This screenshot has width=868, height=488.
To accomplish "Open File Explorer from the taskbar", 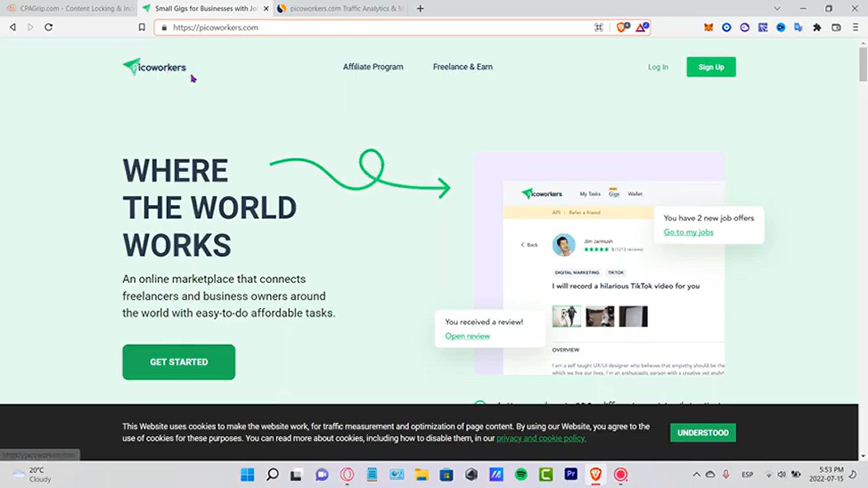I will pos(421,474).
